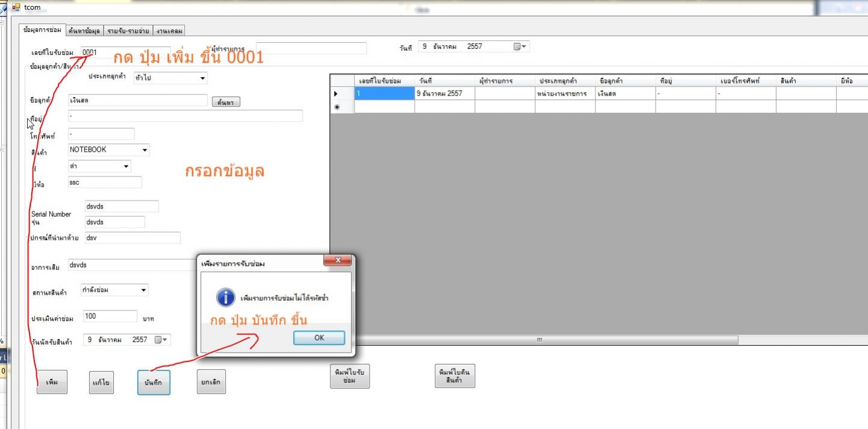Focus the brand field containing ssc
The image size is (868, 429).
click(105, 182)
